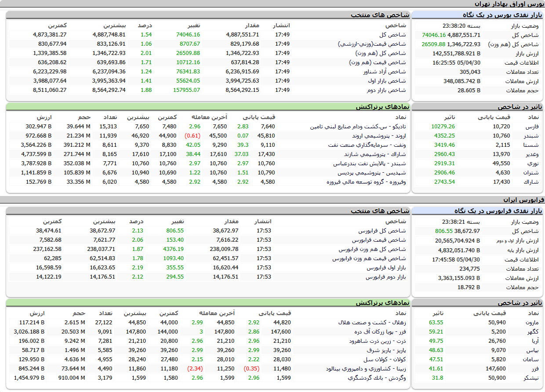
Task: Click the نمادهای پرتراکنش header in بورس section
Action: pos(382,107)
